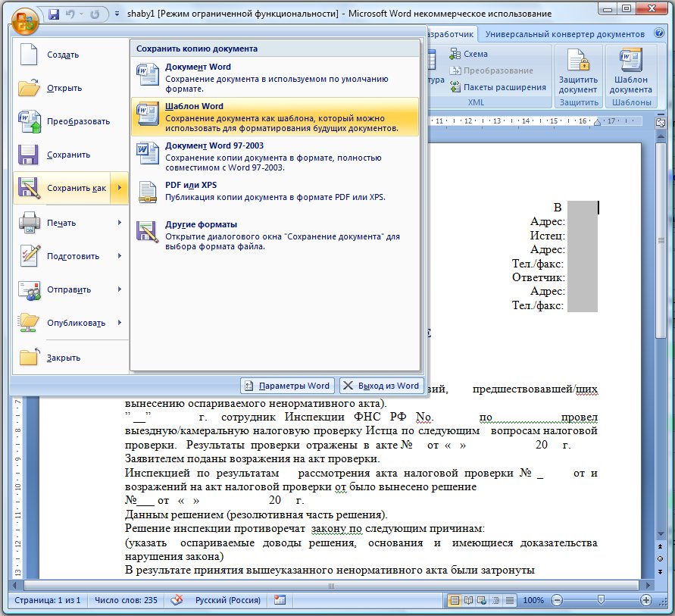Screen dimensions: 675x616
Task: Click Previous page double-arrow button
Action: (661, 546)
